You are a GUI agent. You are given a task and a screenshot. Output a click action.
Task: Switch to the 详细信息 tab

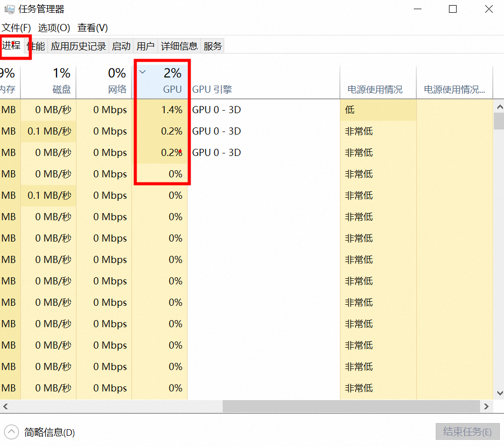[x=179, y=46]
